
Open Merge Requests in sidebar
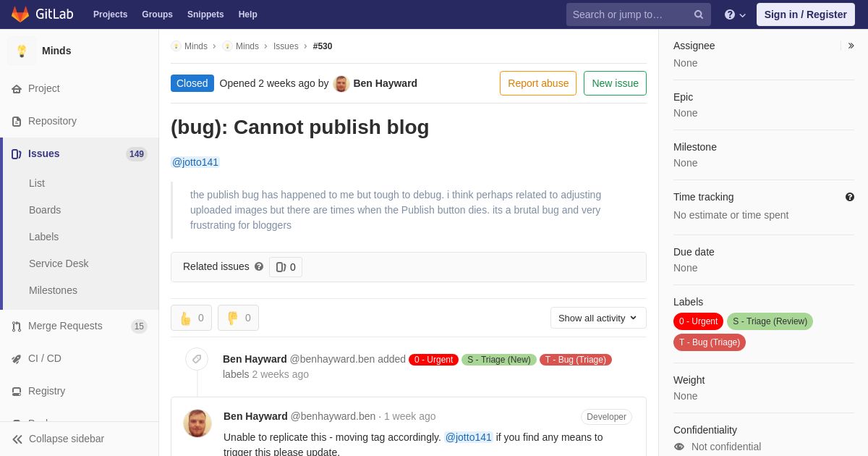point(65,326)
